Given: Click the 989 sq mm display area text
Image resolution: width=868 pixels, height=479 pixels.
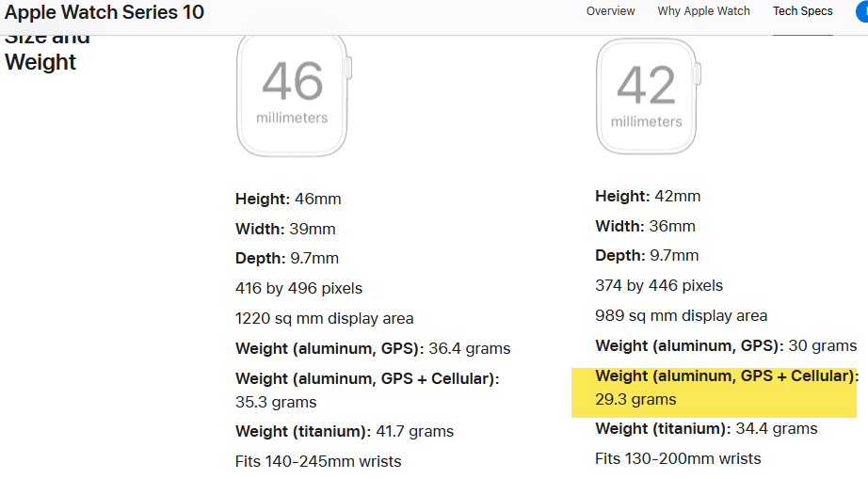Looking at the screenshot, I should tap(681, 316).
